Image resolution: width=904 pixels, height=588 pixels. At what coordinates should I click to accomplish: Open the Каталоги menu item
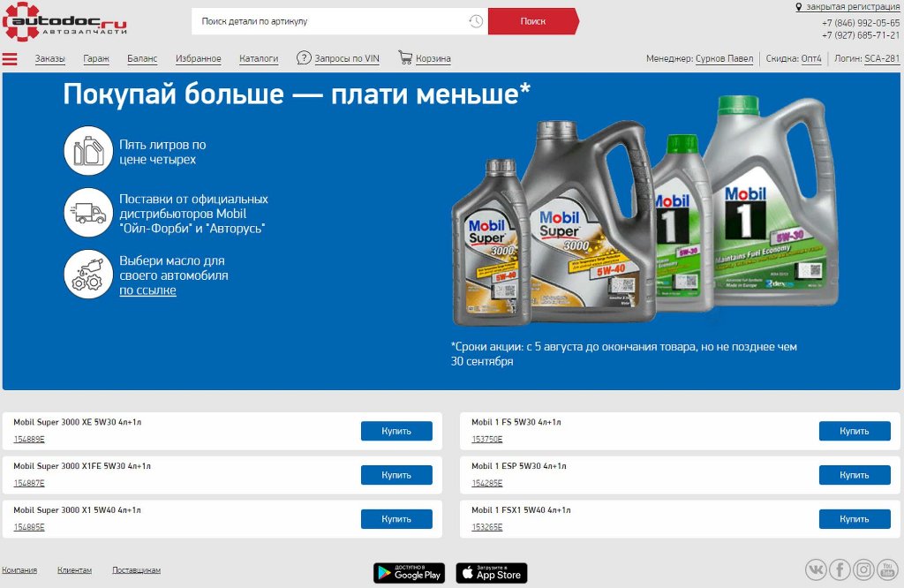pos(259,58)
